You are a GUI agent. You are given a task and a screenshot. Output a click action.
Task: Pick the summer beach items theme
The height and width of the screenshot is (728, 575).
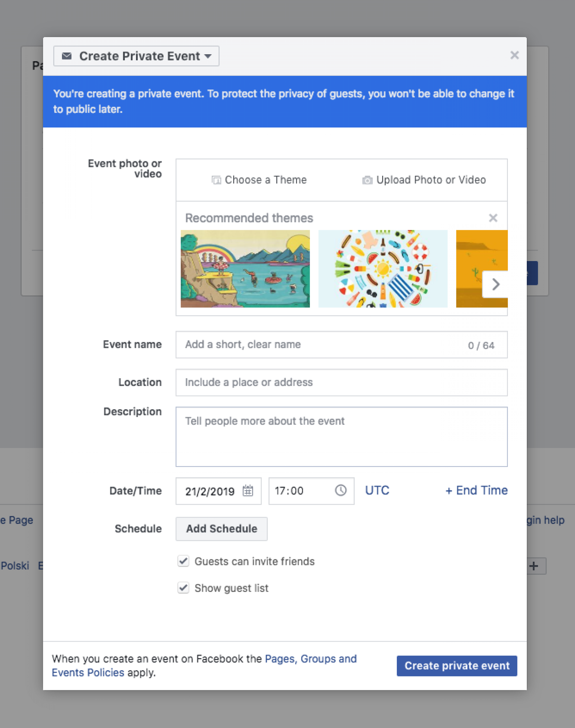(x=383, y=269)
